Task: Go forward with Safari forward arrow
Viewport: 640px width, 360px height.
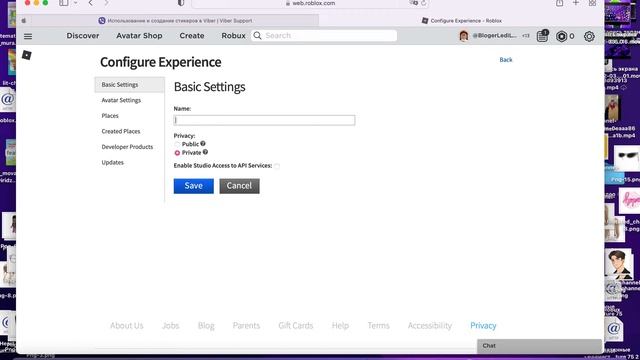Action: [x=107, y=3]
